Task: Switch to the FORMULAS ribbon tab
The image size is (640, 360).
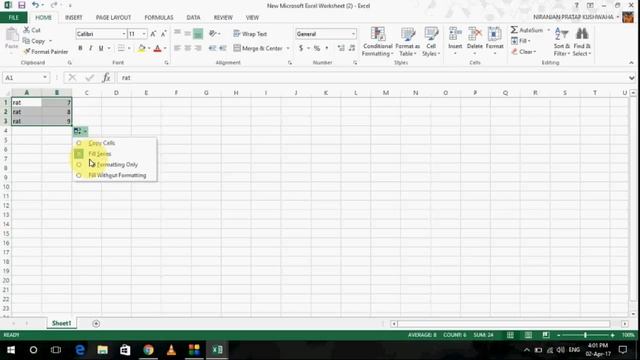Action: click(159, 18)
